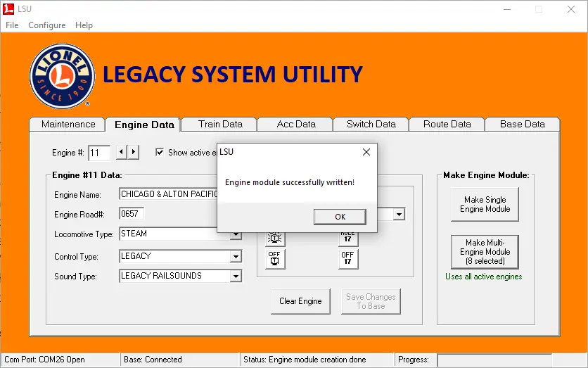Image resolution: width=588 pixels, height=368 pixels.
Task: Open the File menu
Action: (x=12, y=25)
